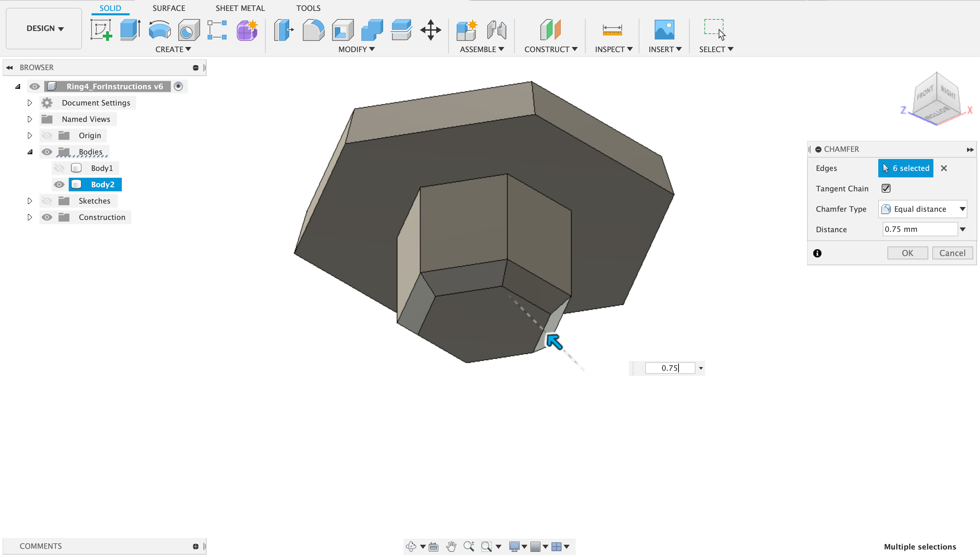Expand the Sketches folder
This screenshot has width=980, height=557.
[x=30, y=201]
